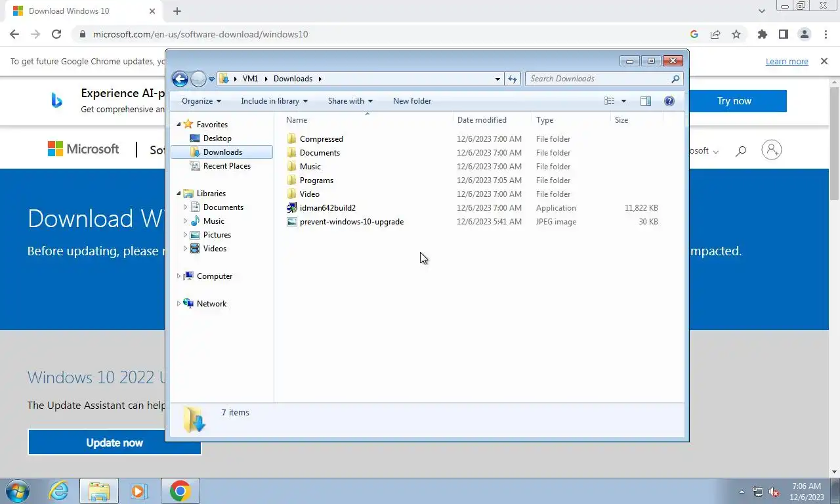This screenshot has width=840, height=504.
Task: Sort by the Size column header
Action: [x=637, y=120]
